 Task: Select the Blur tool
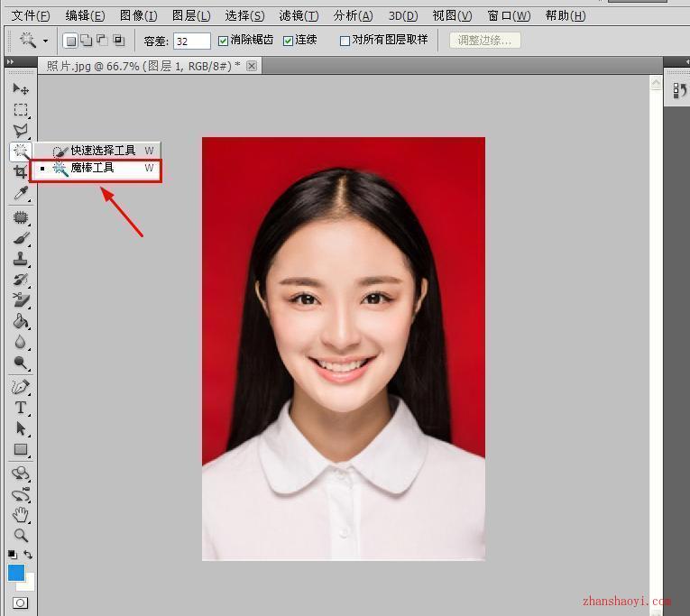click(x=20, y=342)
